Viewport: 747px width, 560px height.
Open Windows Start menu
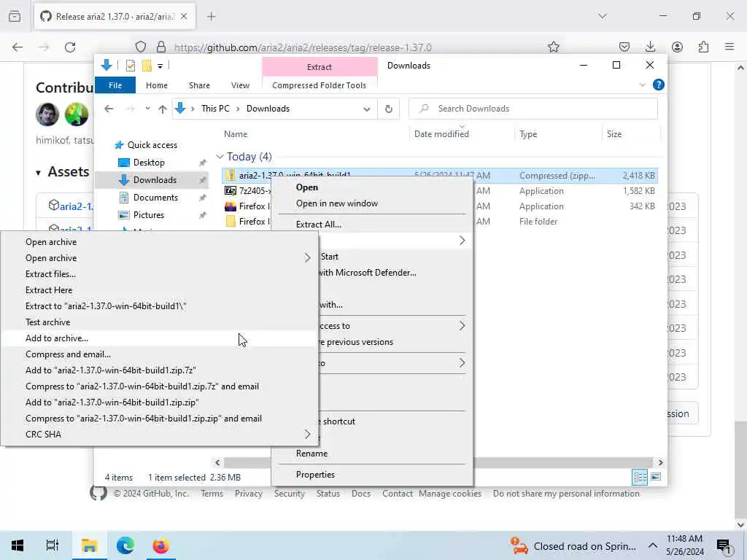coord(18,545)
